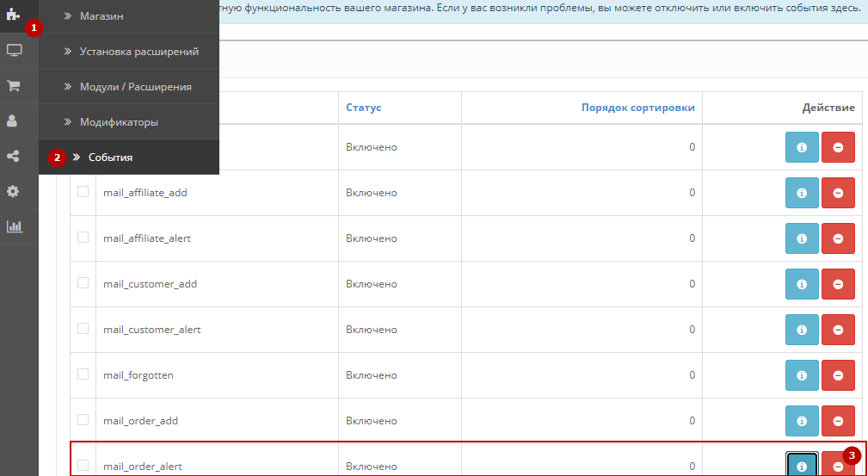This screenshot has width=868, height=476.
Task: Tick checkbox for mail_forgotten
Action: click(x=83, y=374)
